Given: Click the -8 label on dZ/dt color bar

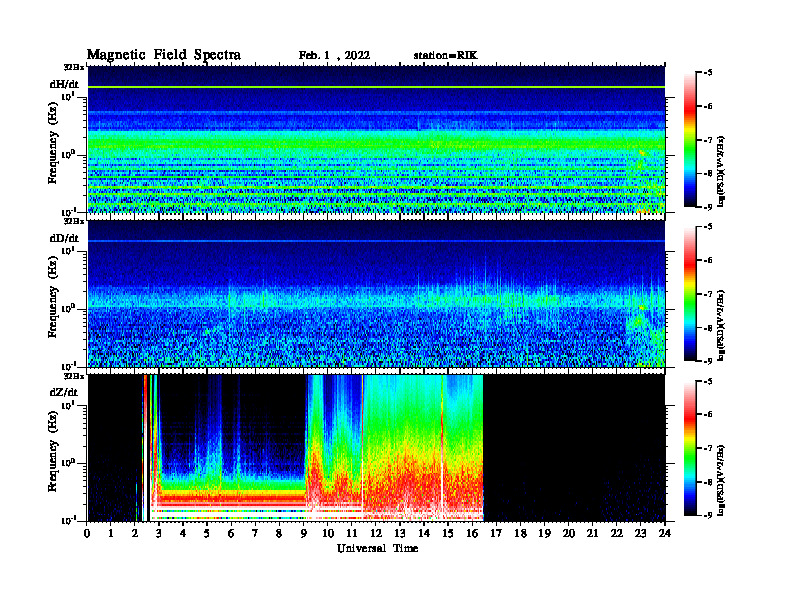Looking at the screenshot, I should [708, 482].
